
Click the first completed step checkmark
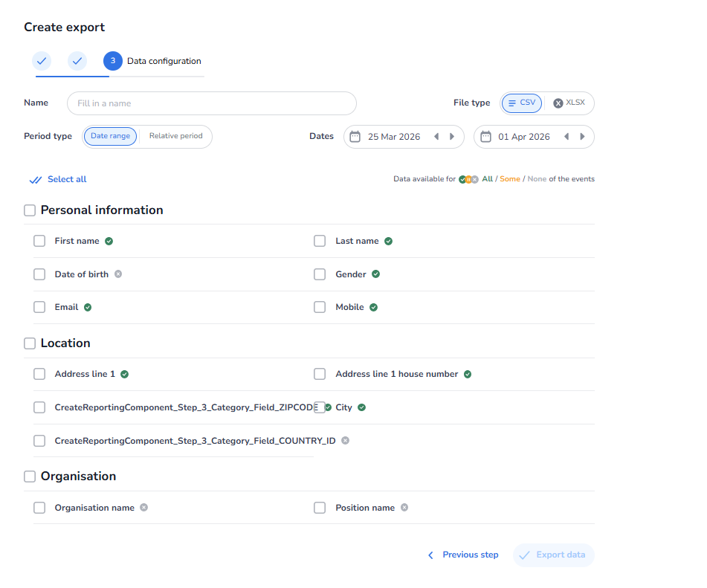pyautogui.click(x=42, y=61)
